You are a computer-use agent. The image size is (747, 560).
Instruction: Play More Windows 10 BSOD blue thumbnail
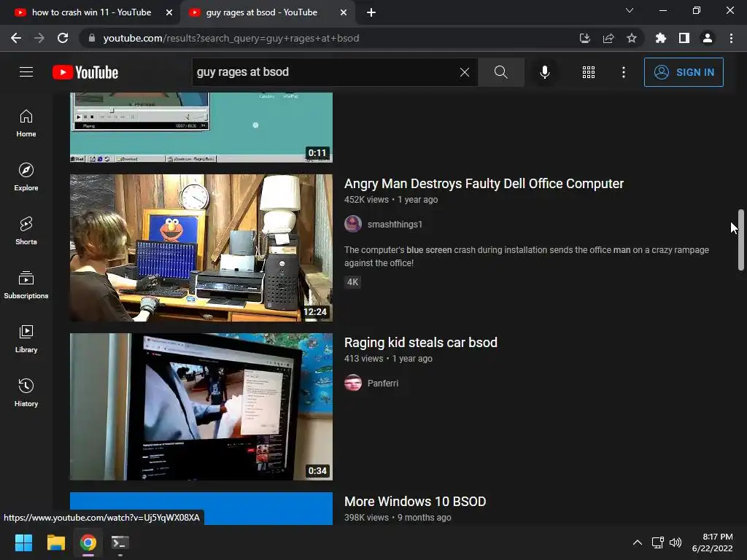tap(201, 508)
